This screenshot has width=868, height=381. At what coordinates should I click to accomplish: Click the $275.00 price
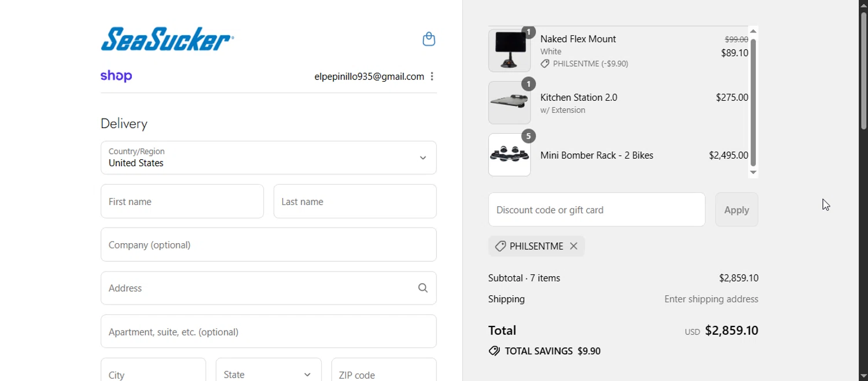point(732,97)
